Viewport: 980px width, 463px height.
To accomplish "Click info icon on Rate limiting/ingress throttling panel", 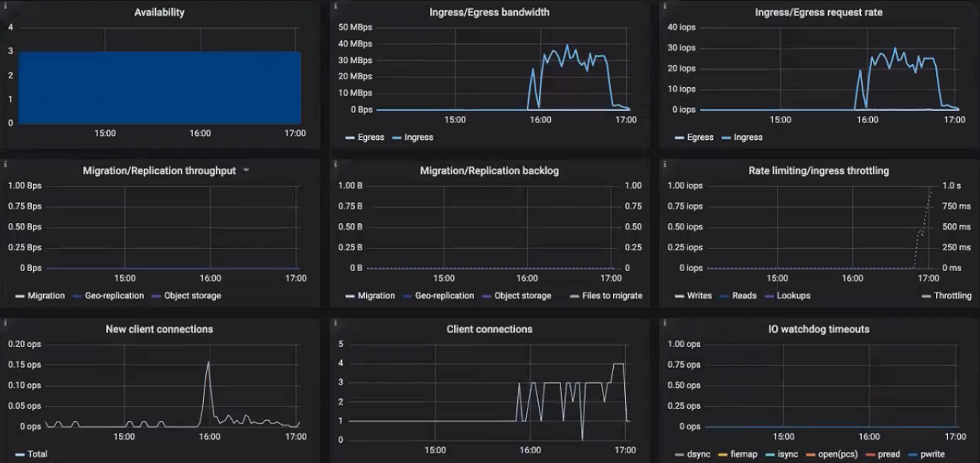I will click(x=663, y=164).
